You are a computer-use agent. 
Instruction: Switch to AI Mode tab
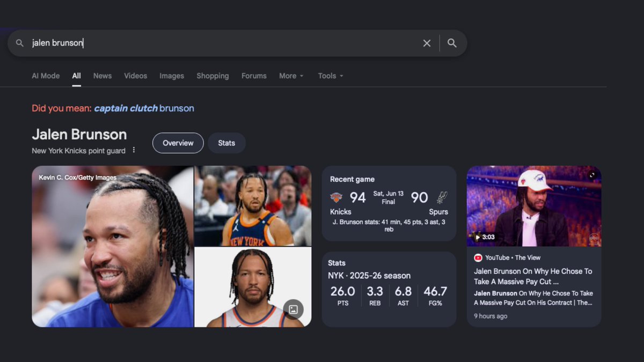pyautogui.click(x=46, y=76)
